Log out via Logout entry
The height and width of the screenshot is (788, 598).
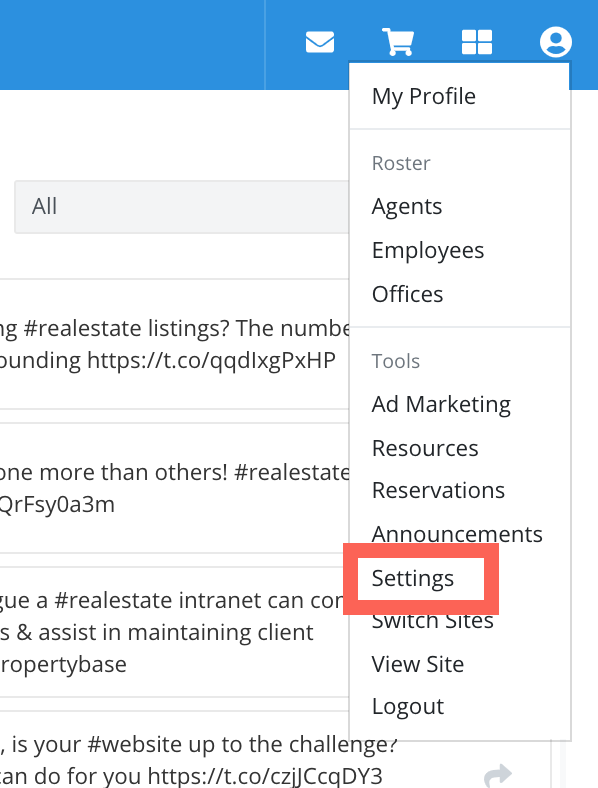408,707
